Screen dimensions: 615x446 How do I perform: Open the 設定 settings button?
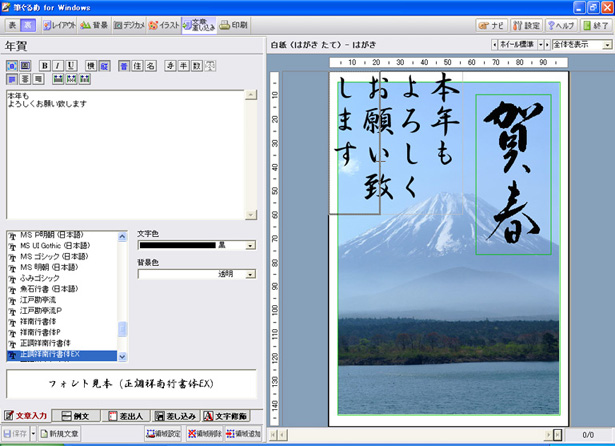[528, 25]
